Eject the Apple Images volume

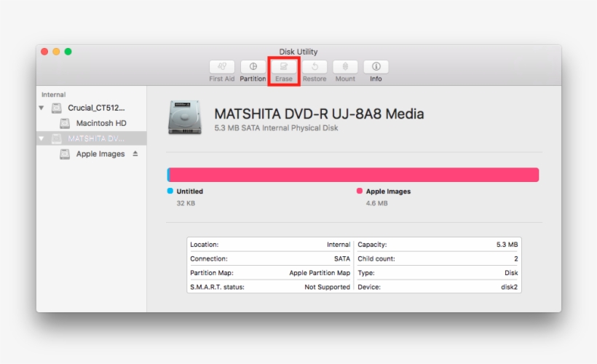coord(135,154)
